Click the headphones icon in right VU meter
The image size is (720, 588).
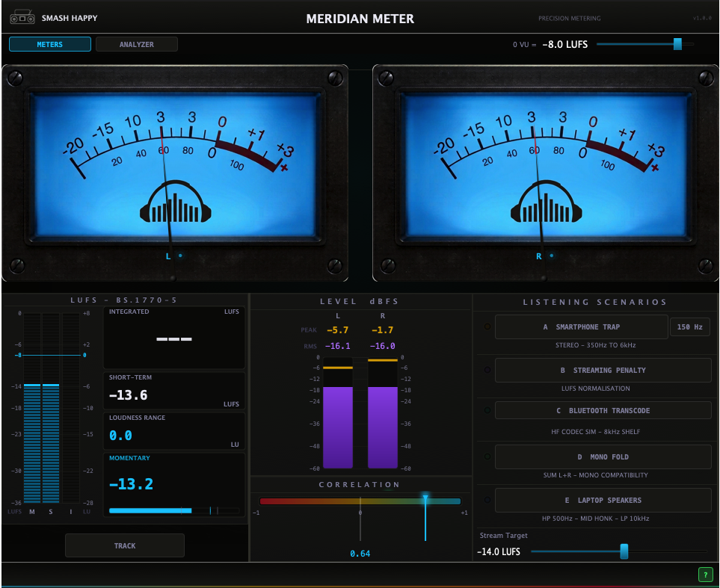(x=546, y=202)
